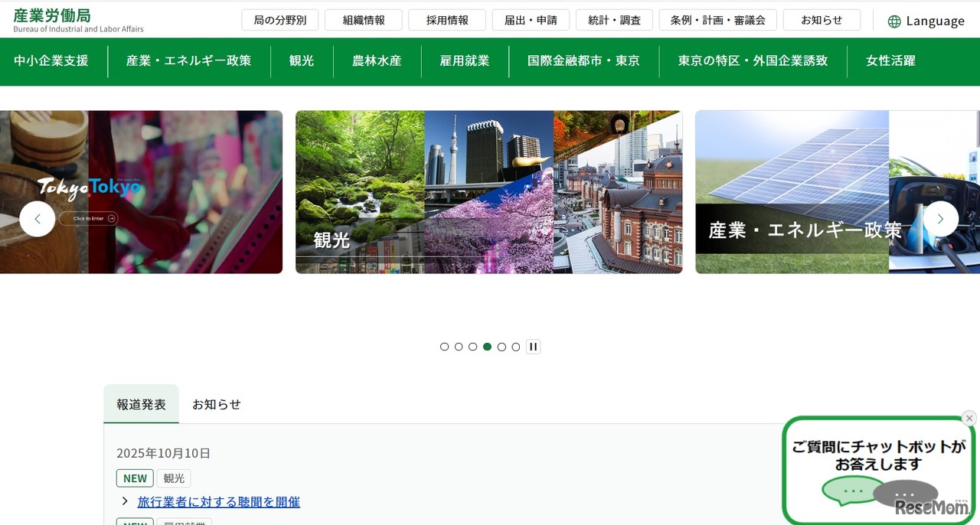
Task: Click the 産業・エネルギー政策 carousel slide
Action: point(838,192)
